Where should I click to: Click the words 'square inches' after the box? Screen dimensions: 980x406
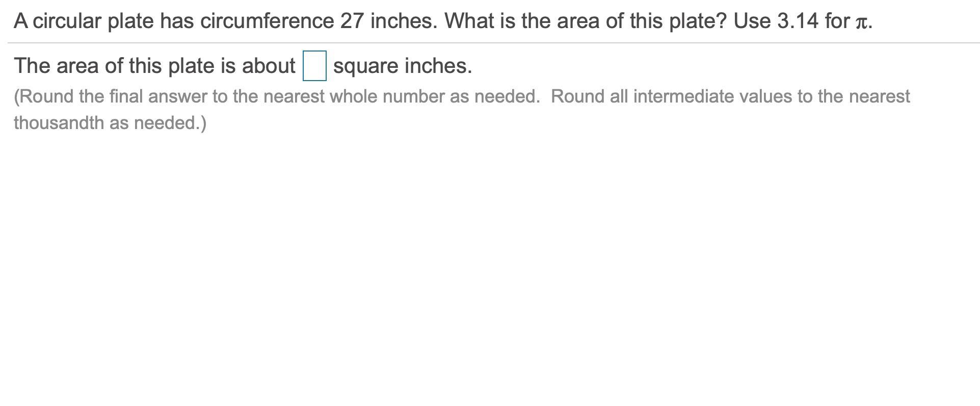[402, 66]
